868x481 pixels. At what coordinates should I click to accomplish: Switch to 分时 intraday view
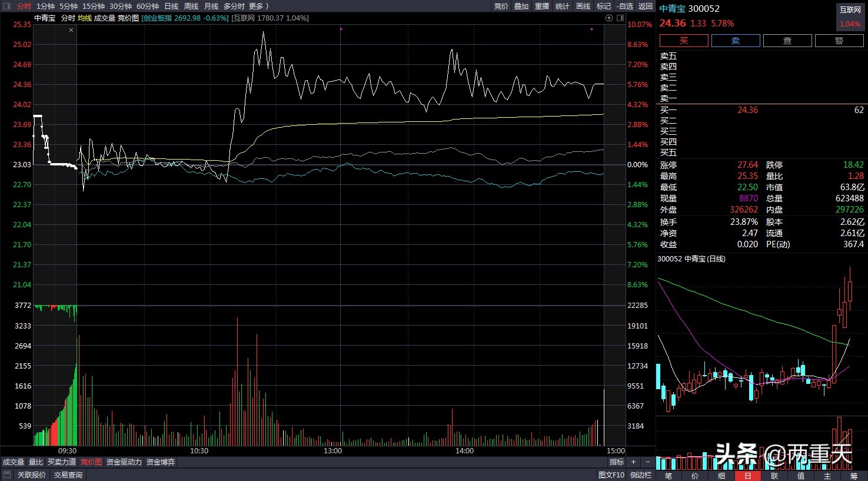click(24, 6)
